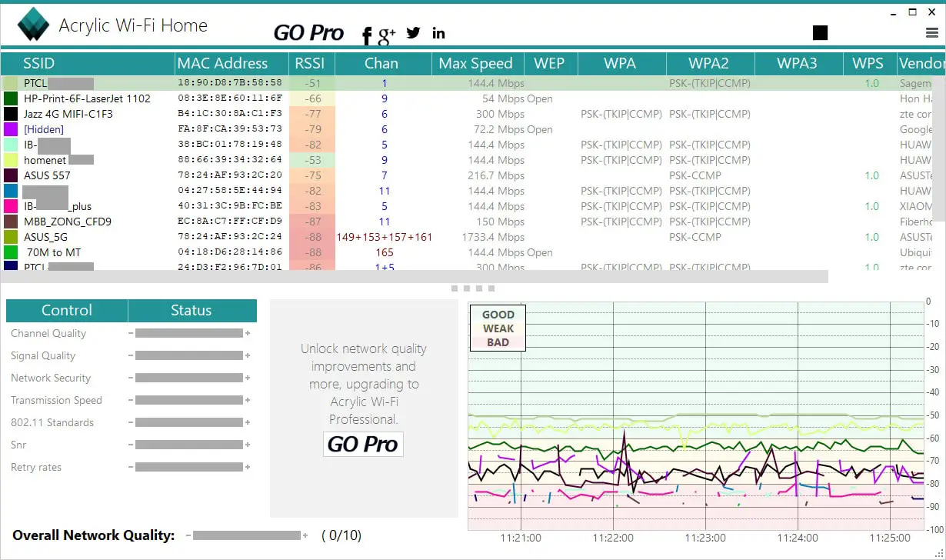Click the Unlock network quality improvements text
Viewport: 946px width, 560px height.
pyautogui.click(x=363, y=384)
